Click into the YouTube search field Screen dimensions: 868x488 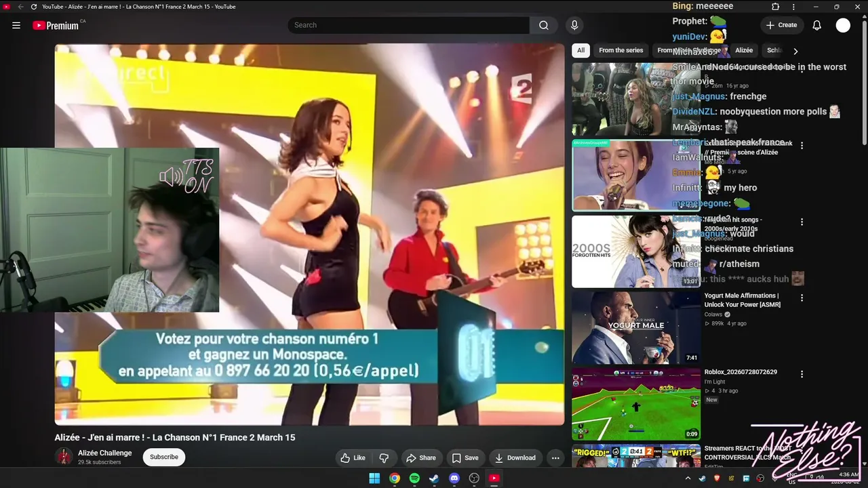click(408, 25)
